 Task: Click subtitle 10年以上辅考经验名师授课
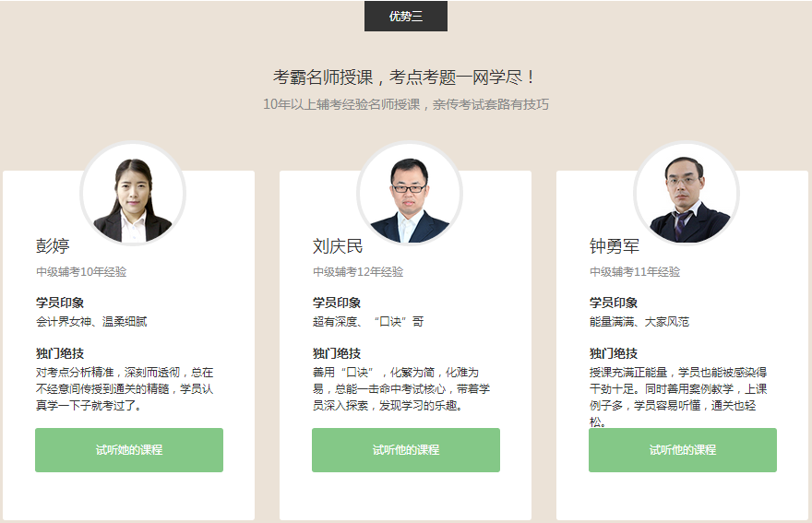pyautogui.click(x=341, y=104)
